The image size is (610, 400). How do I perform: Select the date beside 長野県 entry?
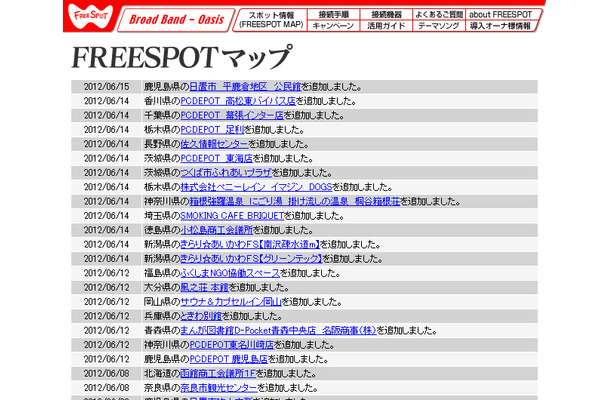tap(106, 144)
